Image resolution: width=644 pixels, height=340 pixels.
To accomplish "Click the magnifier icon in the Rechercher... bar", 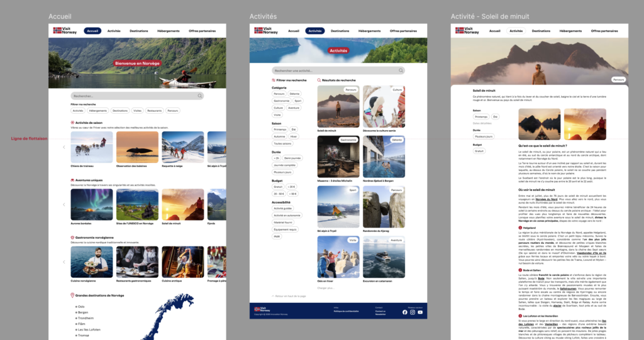I will point(200,96).
